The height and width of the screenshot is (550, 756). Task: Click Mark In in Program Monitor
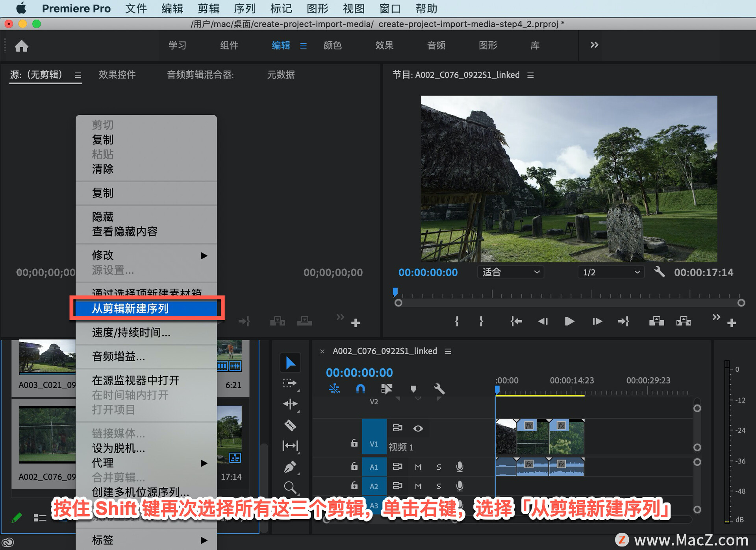click(457, 321)
